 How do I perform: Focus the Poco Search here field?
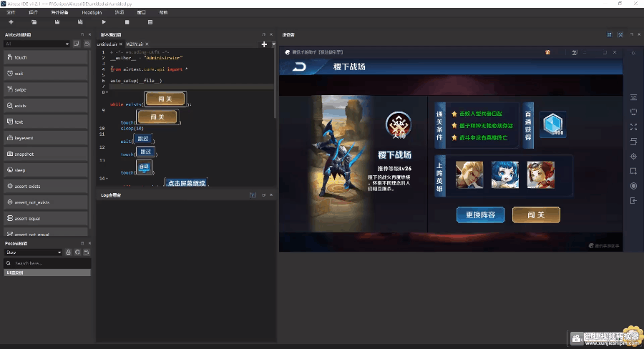coord(47,263)
